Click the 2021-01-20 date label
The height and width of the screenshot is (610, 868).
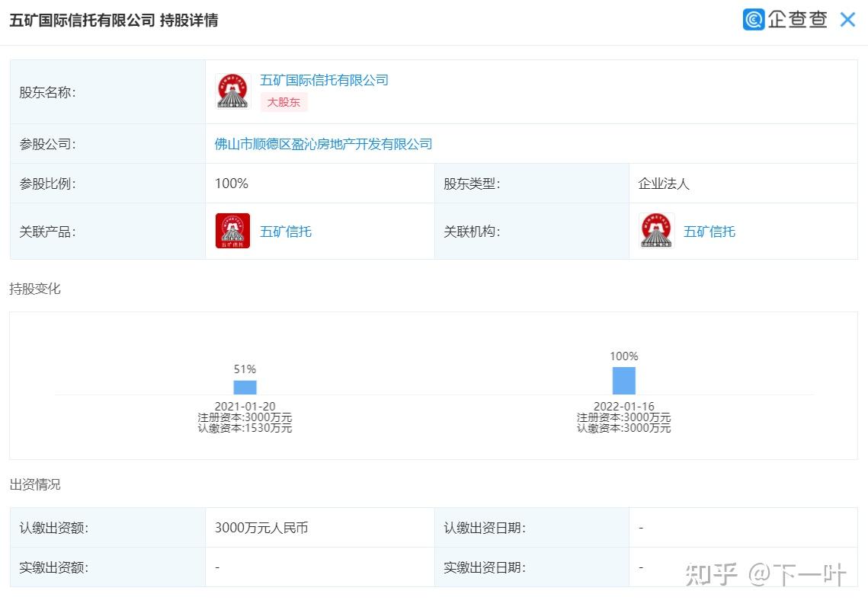pos(245,406)
